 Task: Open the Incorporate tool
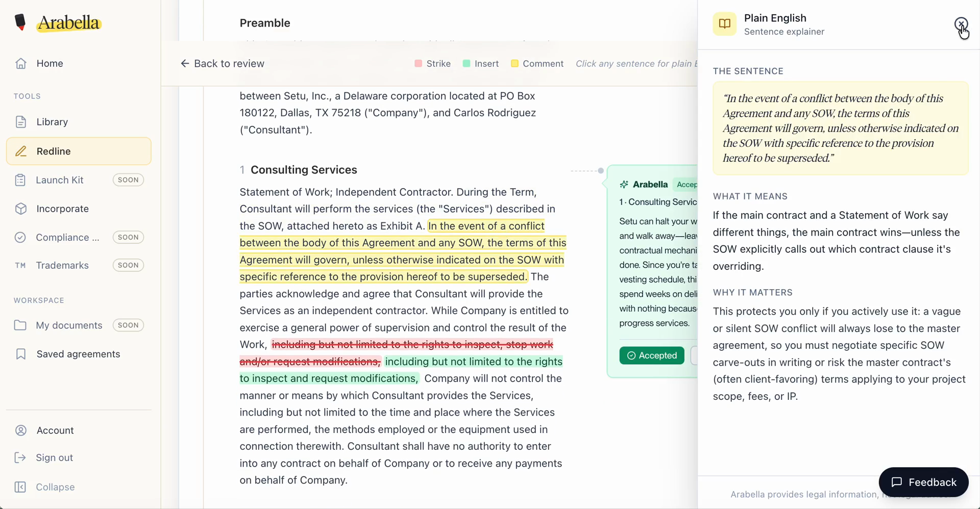[x=79, y=209]
